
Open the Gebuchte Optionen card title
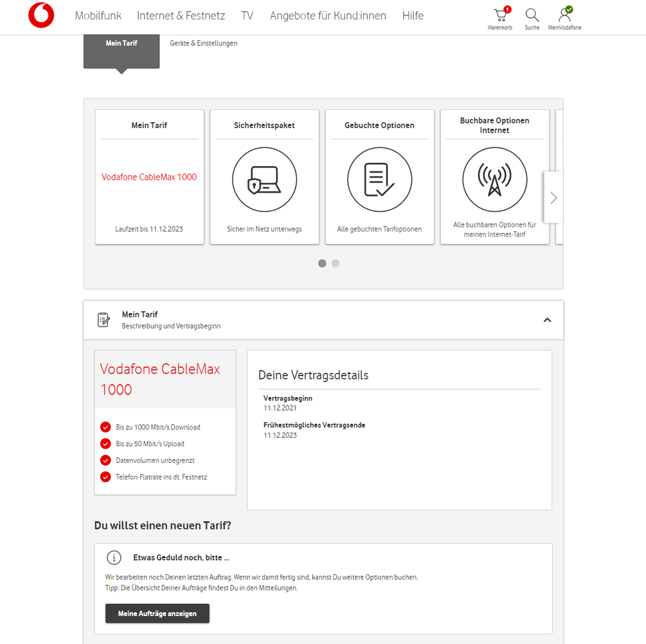[x=380, y=125]
